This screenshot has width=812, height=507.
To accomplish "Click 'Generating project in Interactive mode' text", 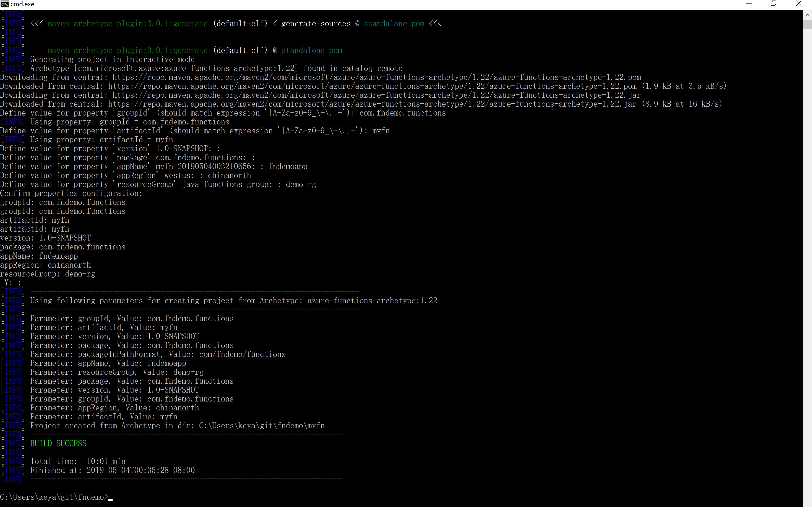I will [112, 59].
